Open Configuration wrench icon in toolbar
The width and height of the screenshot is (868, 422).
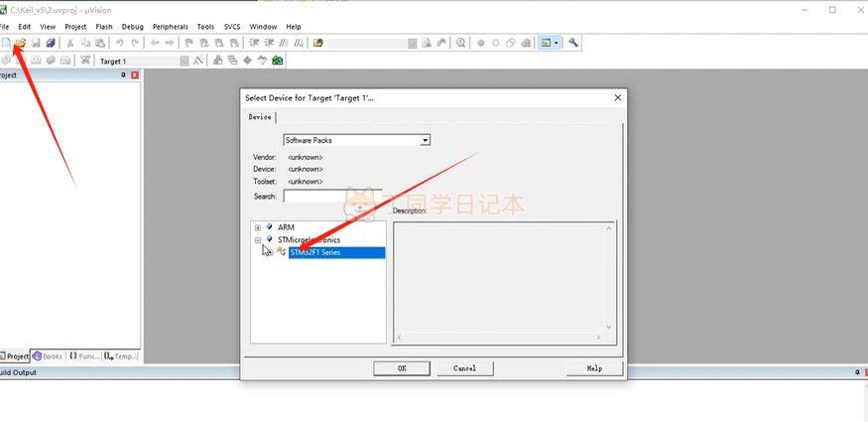coord(573,44)
